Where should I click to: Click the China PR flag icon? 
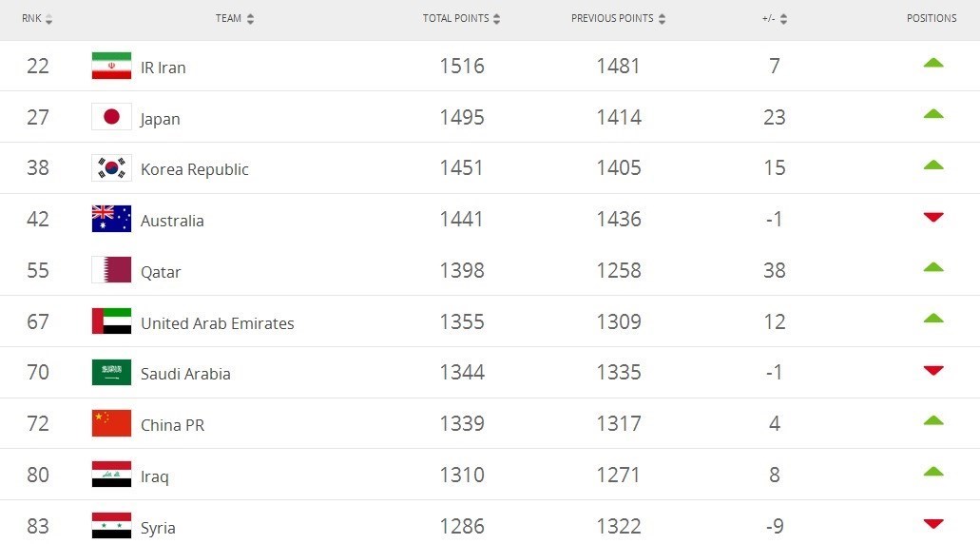(x=111, y=423)
